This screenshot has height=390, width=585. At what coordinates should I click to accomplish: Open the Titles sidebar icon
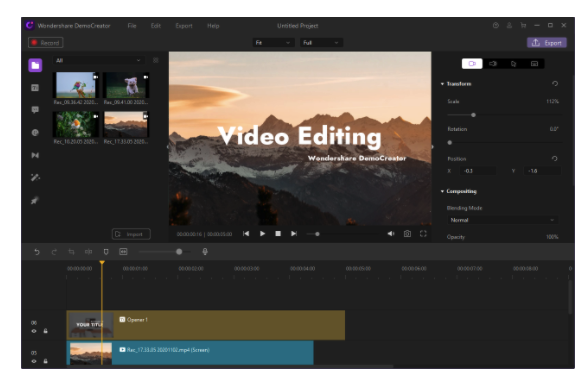[x=35, y=88]
